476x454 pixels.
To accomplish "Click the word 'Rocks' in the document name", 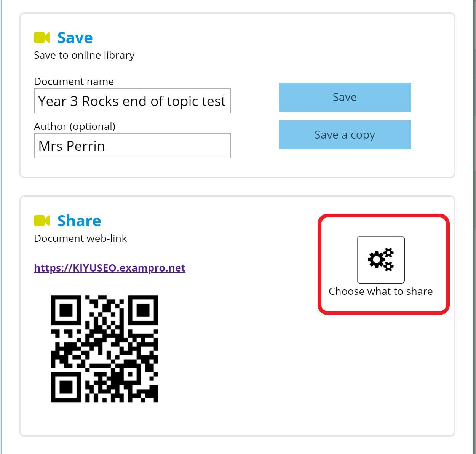I will (x=100, y=101).
